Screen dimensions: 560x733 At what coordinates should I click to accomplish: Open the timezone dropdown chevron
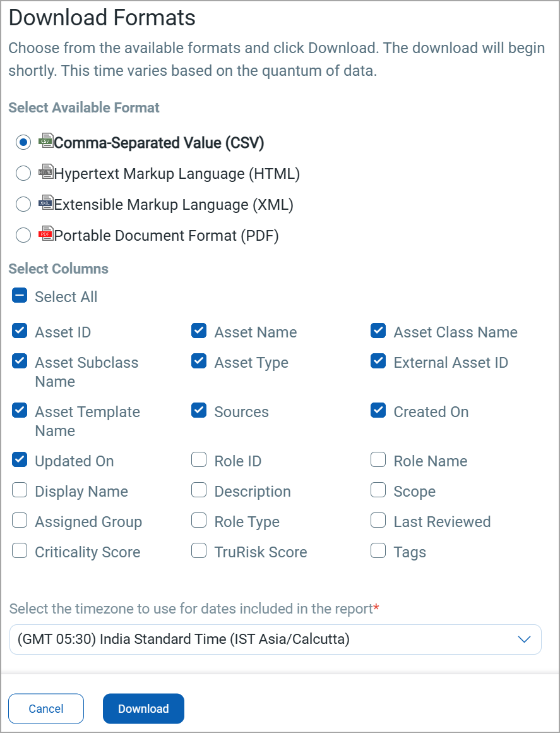tap(524, 639)
